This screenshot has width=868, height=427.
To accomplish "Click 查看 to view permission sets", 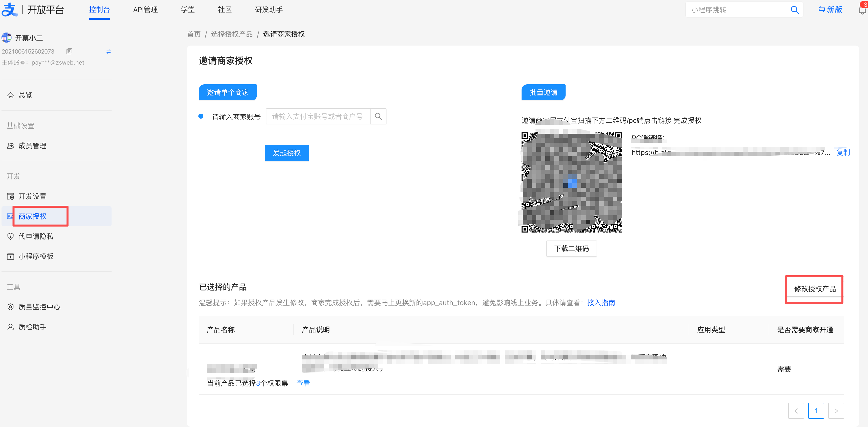I will (303, 383).
